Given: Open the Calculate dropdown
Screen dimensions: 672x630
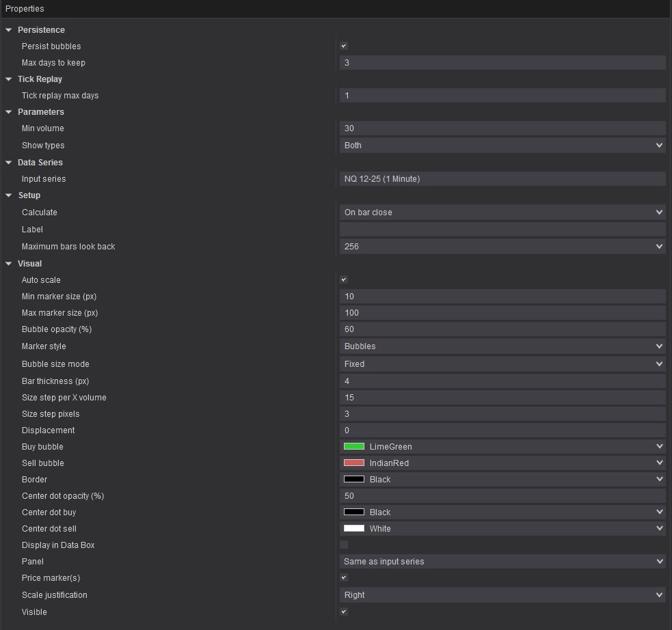Looking at the screenshot, I should [659, 212].
